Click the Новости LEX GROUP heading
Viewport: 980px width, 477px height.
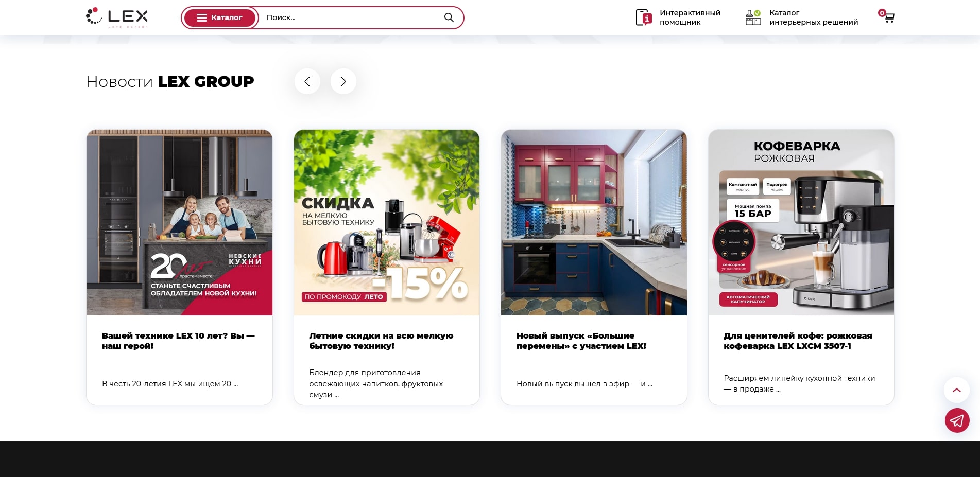pos(170,81)
